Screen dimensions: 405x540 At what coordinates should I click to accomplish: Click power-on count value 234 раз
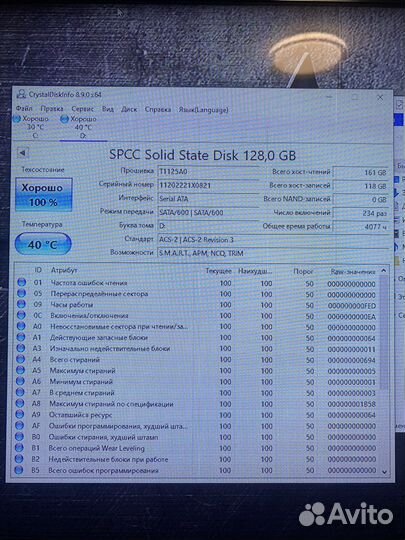click(361, 214)
